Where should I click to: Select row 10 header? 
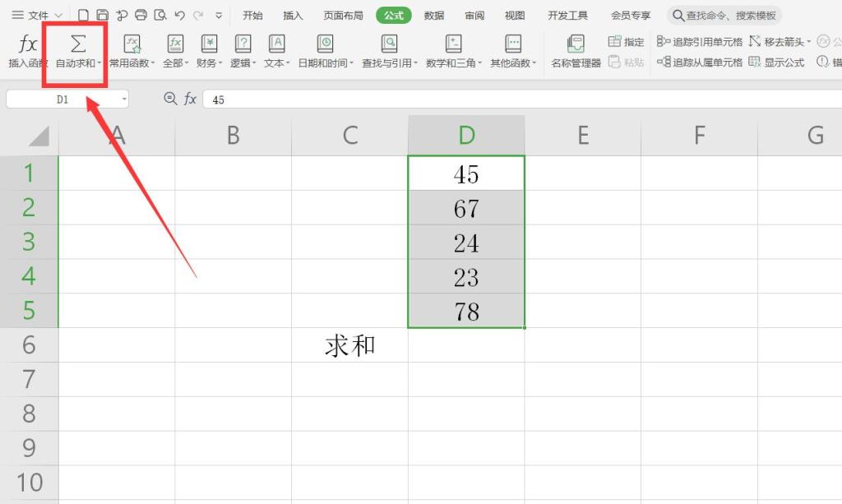(x=29, y=483)
